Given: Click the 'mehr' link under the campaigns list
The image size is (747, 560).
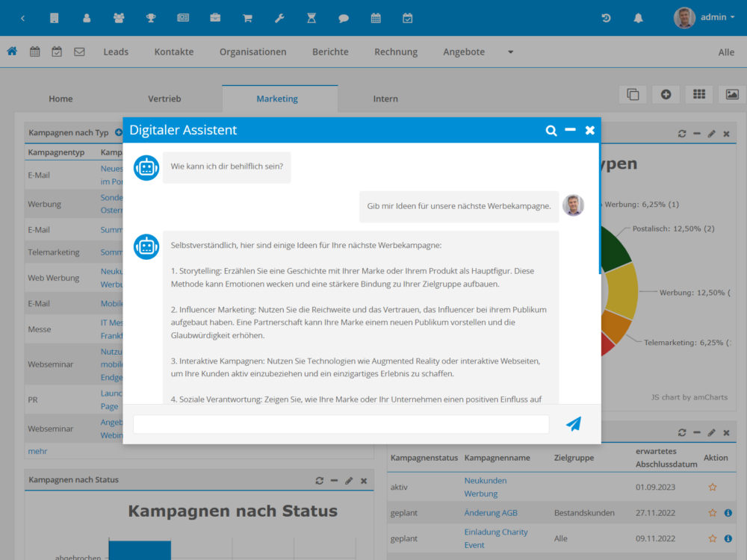Looking at the screenshot, I should click(x=37, y=452).
